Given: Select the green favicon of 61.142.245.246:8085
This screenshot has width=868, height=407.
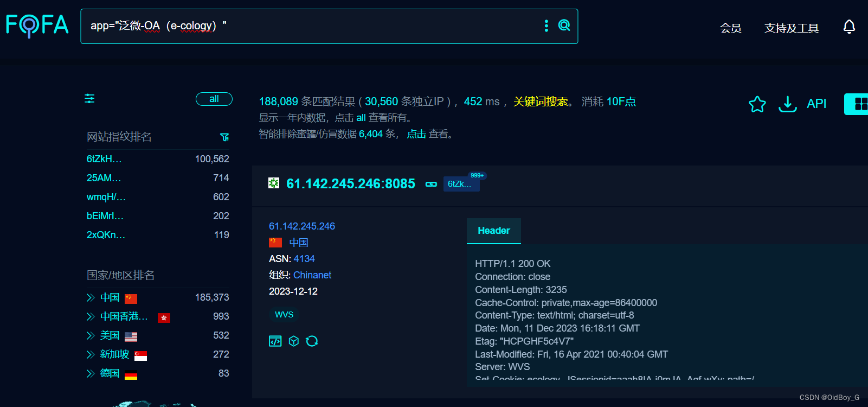Looking at the screenshot, I should [x=274, y=183].
